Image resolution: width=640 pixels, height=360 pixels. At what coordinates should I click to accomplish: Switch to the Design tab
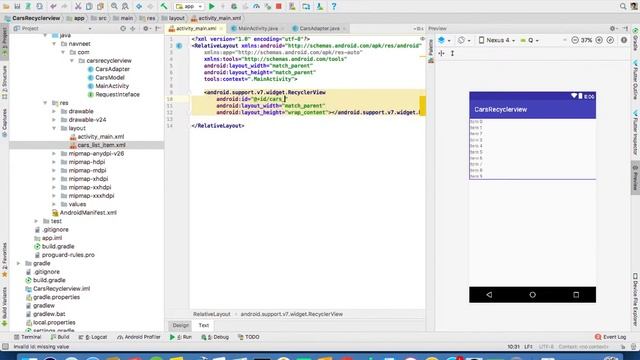pyautogui.click(x=180, y=325)
